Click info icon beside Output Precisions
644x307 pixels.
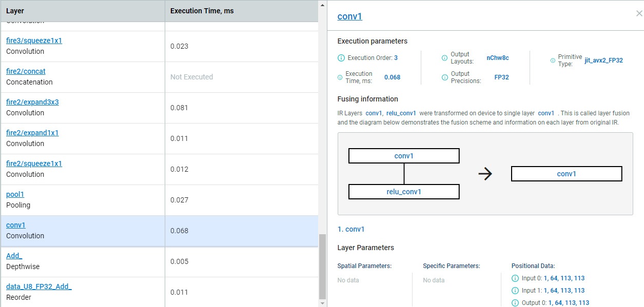[x=444, y=77]
